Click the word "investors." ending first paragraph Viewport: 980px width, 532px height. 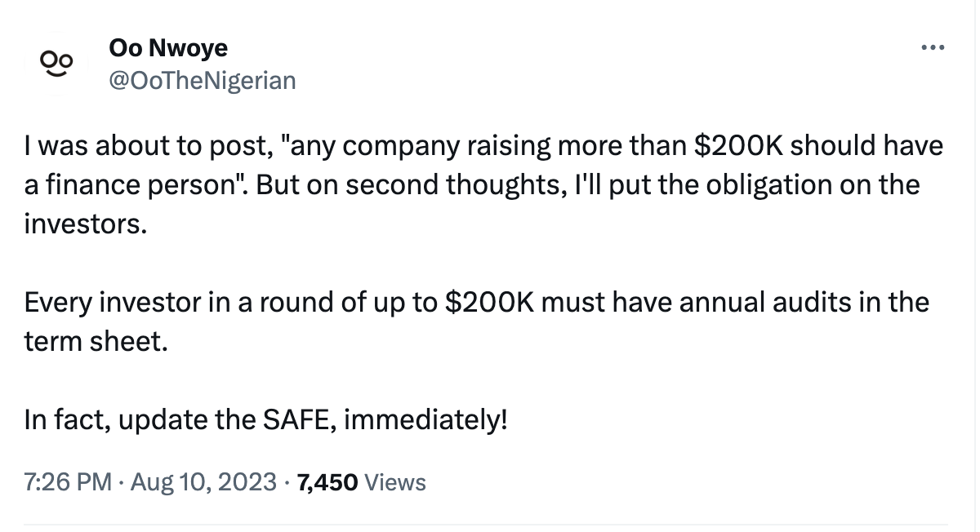86,224
